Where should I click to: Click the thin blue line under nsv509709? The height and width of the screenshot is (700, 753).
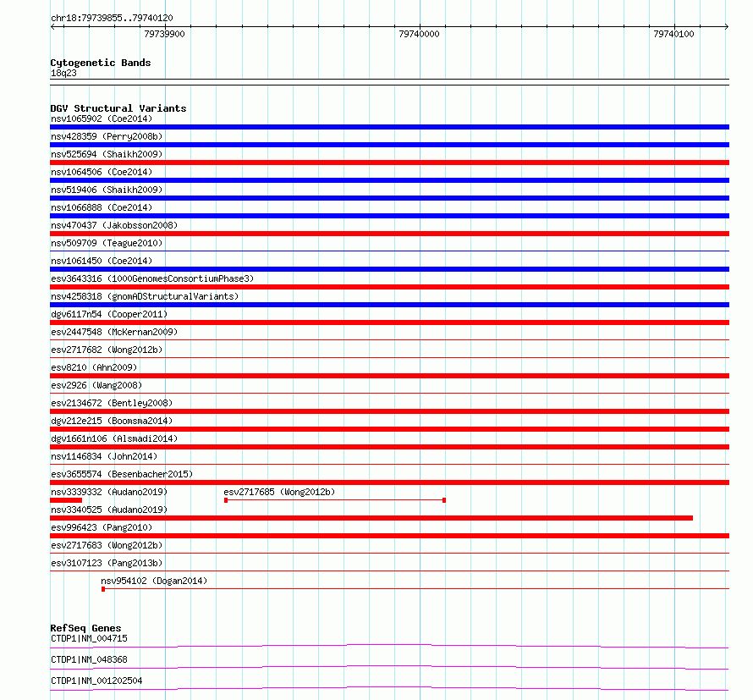pos(389,251)
